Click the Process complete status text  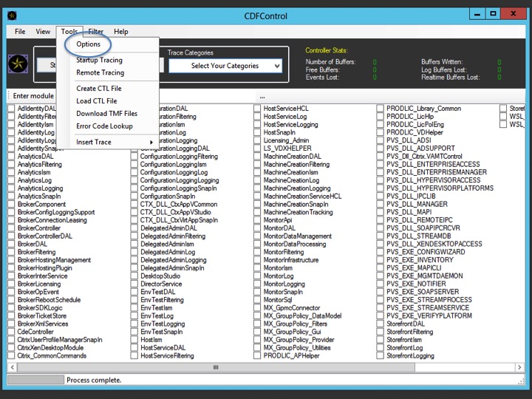click(94, 380)
